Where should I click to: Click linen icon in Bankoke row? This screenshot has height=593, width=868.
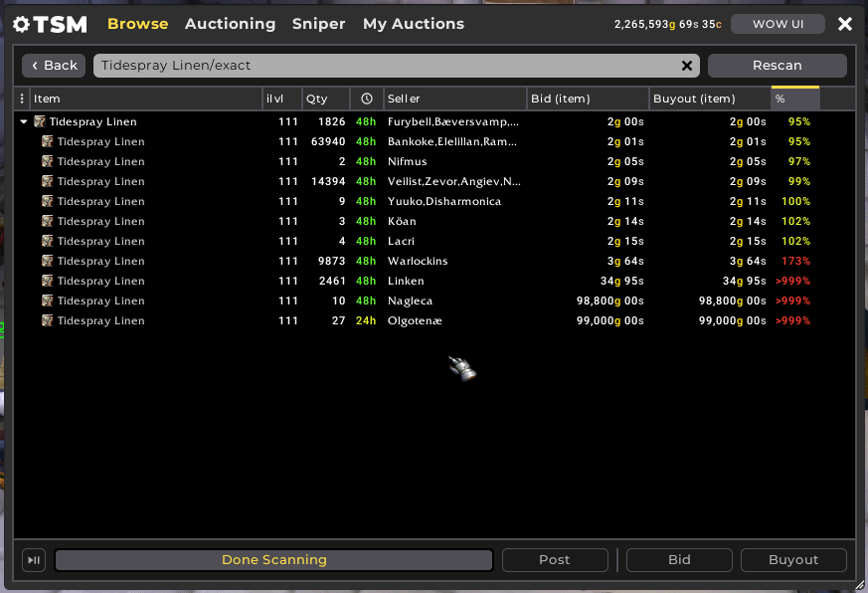click(x=47, y=141)
